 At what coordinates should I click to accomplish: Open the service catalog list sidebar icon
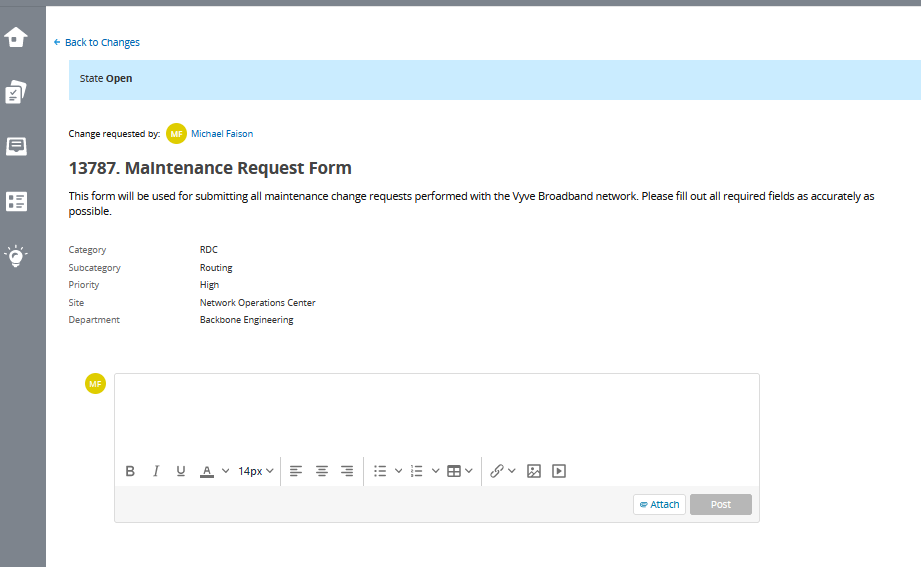(16, 202)
